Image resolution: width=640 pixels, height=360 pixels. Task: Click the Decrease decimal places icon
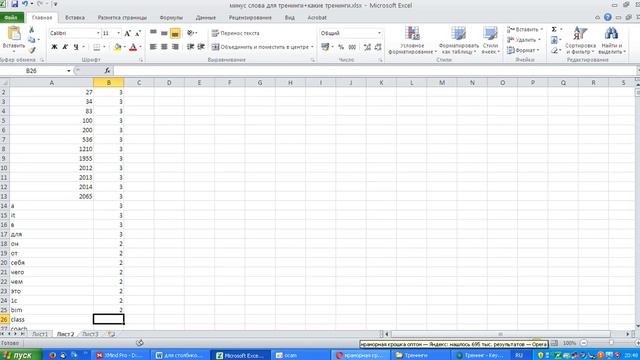click(x=378, y=47)
